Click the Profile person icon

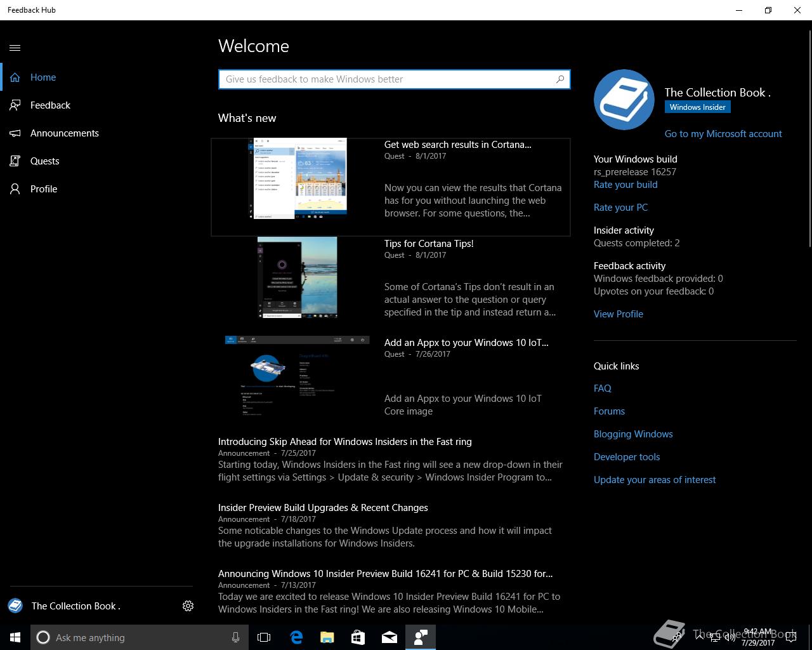(x=15, y=189)
